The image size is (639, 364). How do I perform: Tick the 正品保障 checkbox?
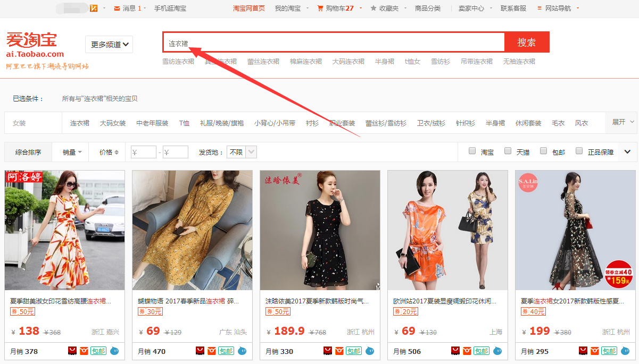pos(579,151)
